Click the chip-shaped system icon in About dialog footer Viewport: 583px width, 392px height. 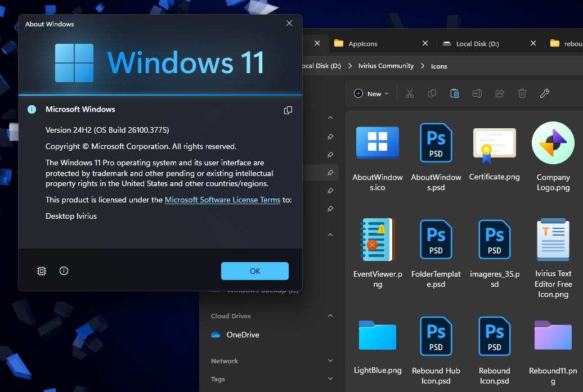point(42,271)
